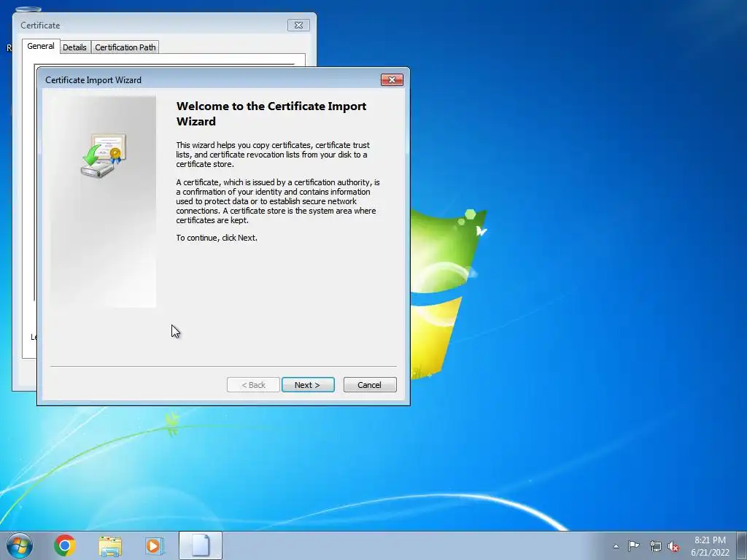Close the Certificate dialog behind the wizard
The image size is (747, 560).
tap(298, 26)
